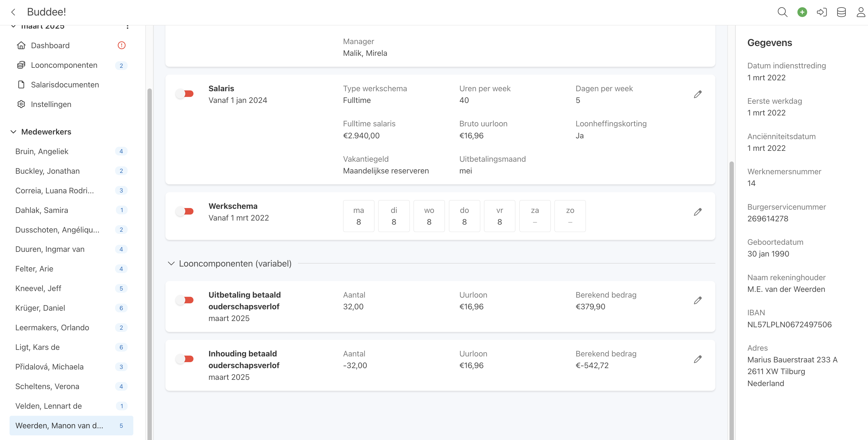
Task: Collapse Looncomponenten (variabel) section
Action: pyautogui.click(x=171, y=264)
